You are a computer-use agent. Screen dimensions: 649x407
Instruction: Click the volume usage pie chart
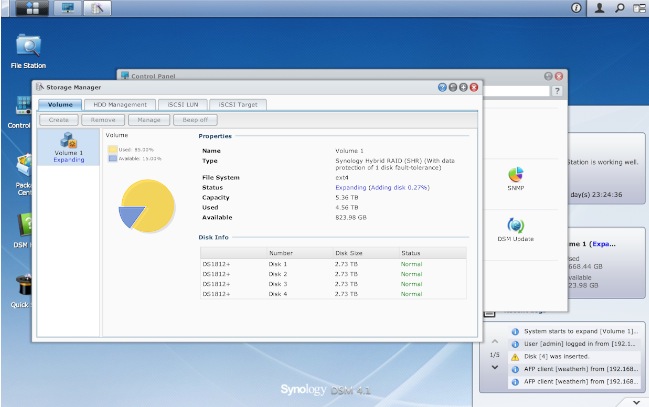coord(147,205)
